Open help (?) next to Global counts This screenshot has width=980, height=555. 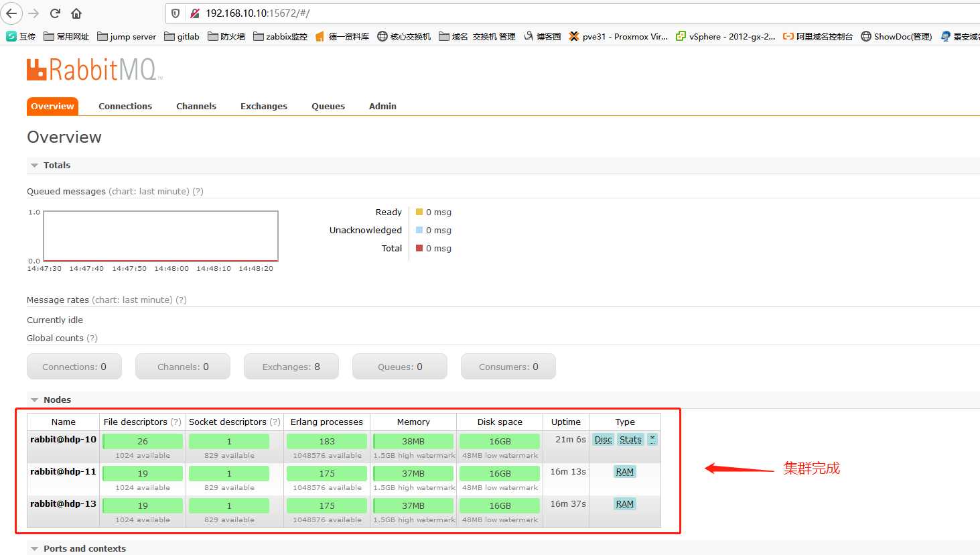point(92,338)
